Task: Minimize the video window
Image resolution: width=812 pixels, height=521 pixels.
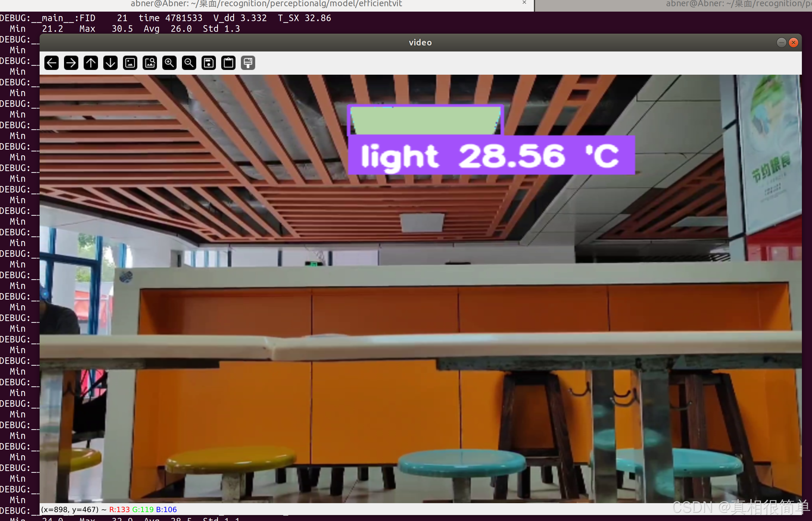Action: click(781, 42)
